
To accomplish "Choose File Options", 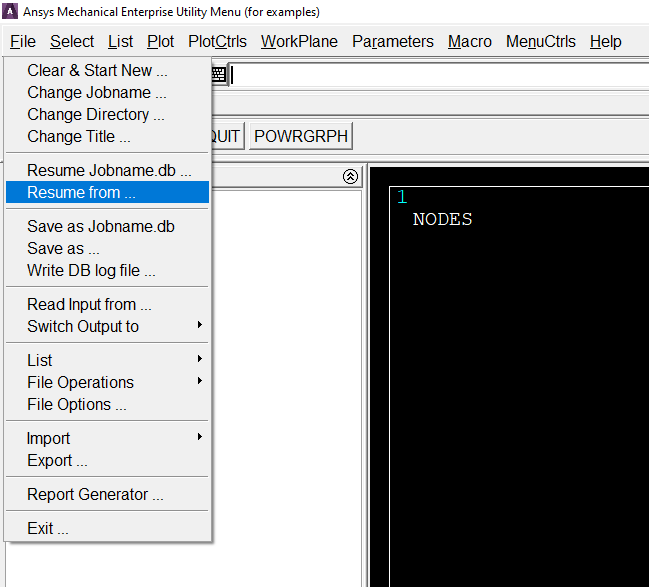I will pos(107,404).
